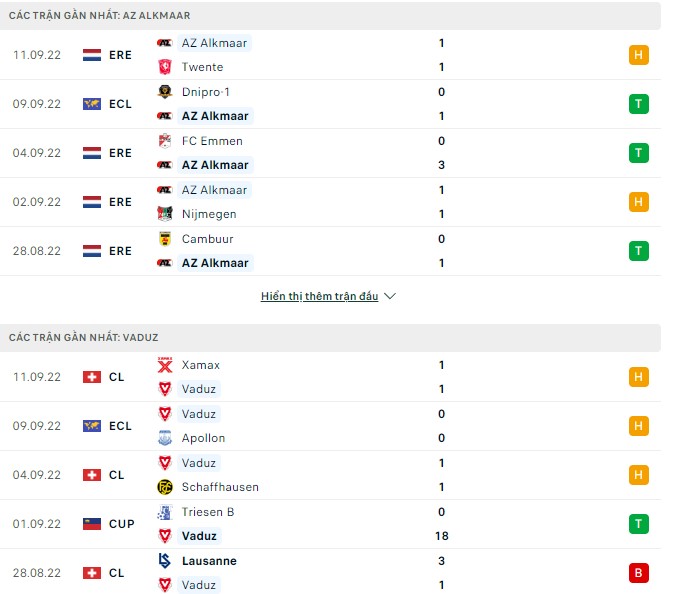Screen dimensions: 673x594
Task: Select the "Các trận gần nhất: Vaduz" header
Action: click(84, 338)
